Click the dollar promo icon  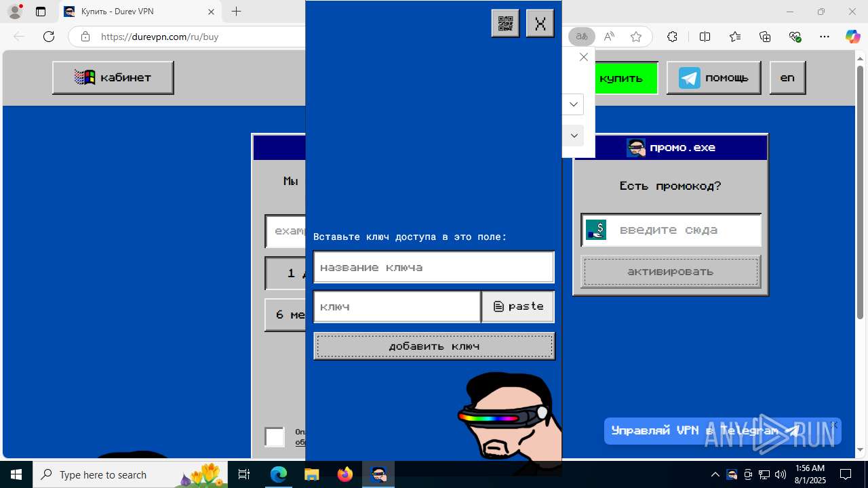pos(596,230)
